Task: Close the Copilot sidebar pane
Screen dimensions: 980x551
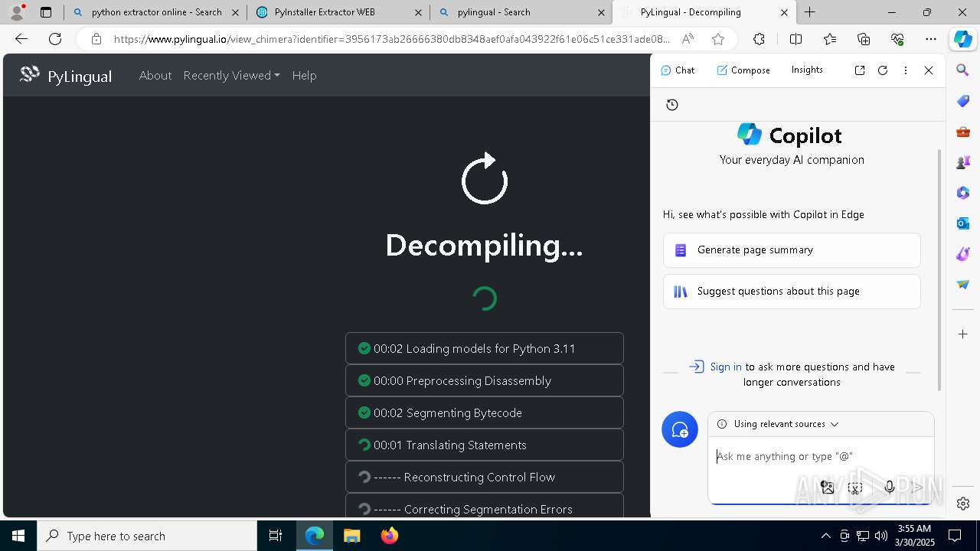Action: click(929, 70)
